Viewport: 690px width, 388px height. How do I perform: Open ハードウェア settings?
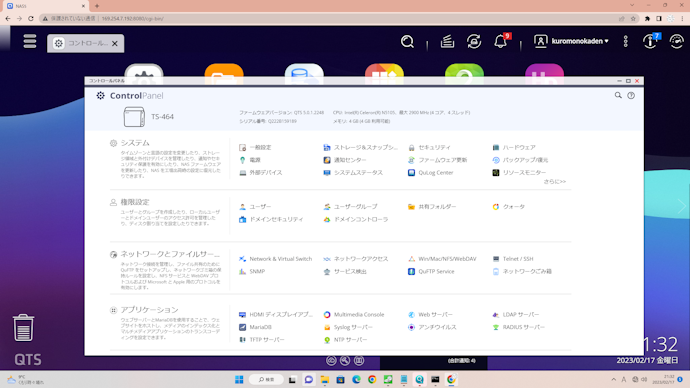514,147
